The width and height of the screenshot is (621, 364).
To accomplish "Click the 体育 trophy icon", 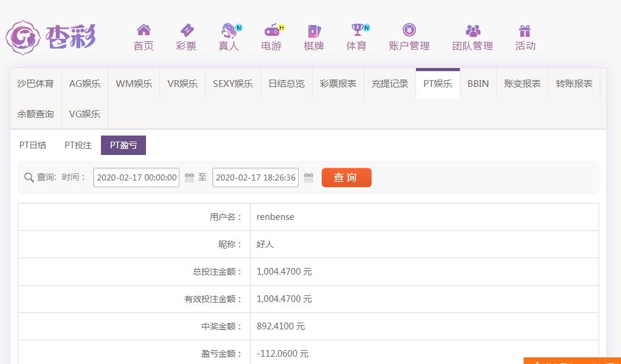I will 357,30.
